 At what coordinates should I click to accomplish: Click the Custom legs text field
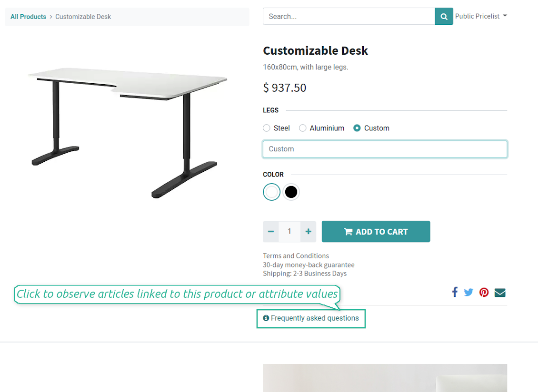coord(385,149)
